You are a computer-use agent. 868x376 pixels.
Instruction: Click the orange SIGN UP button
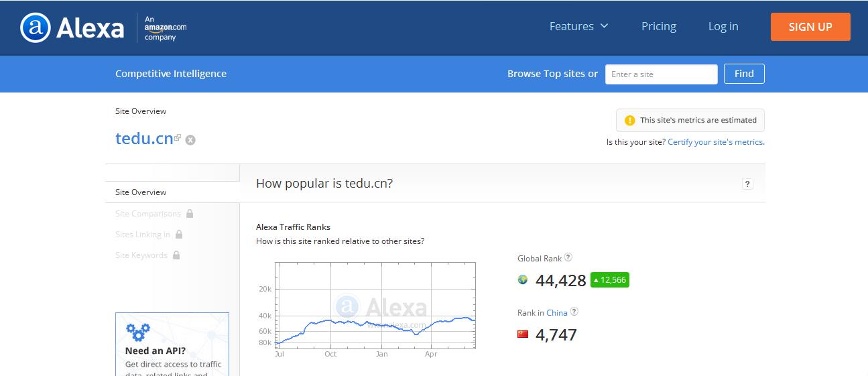pyautogui.click(x=810, y=27)
